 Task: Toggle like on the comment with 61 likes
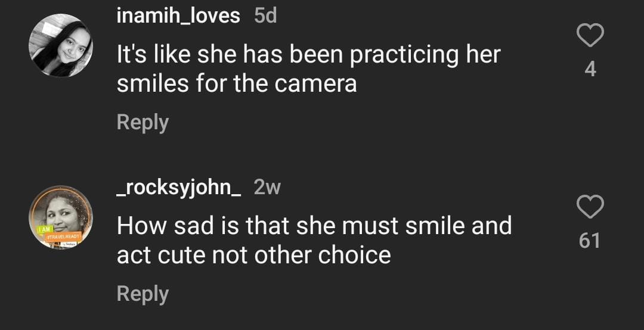tap(590, 207)
